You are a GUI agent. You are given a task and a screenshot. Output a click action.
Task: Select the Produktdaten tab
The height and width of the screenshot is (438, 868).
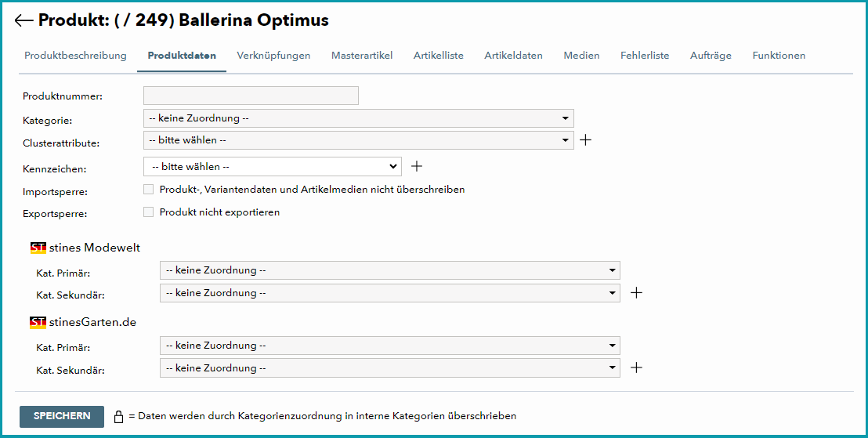tap(182, 56)
